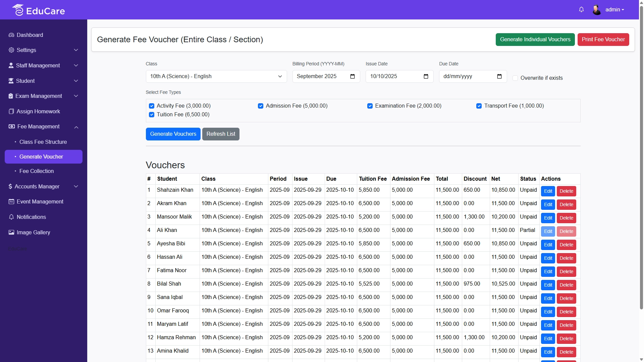The width and height of the screenshot is (644, 362).
Task: Click the Settings gear icon in sidebar
Action: pyautogui.click(x=11, y=50)
